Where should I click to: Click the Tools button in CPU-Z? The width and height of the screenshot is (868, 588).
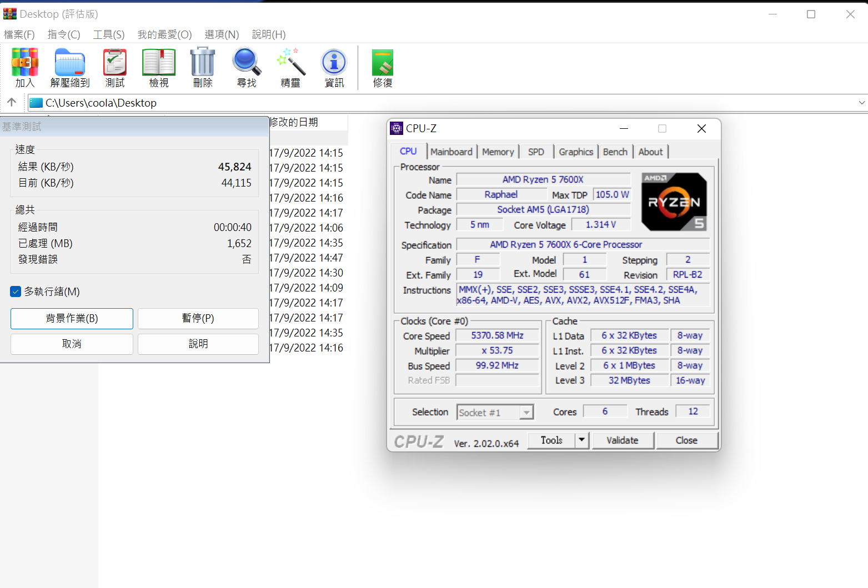(551, 440)
